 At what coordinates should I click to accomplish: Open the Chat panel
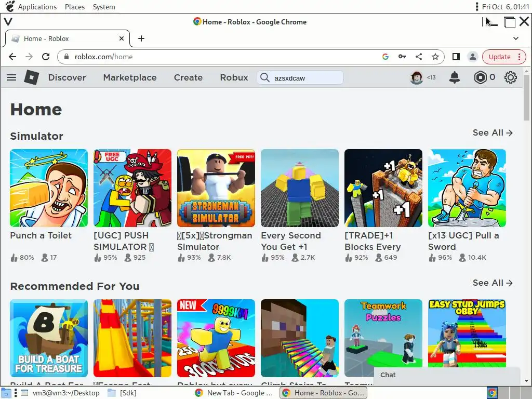click(x=447, y=375)
